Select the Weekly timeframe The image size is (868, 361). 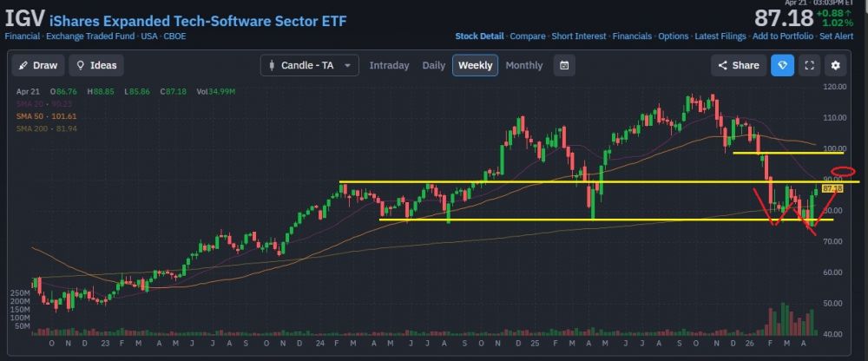475,65
